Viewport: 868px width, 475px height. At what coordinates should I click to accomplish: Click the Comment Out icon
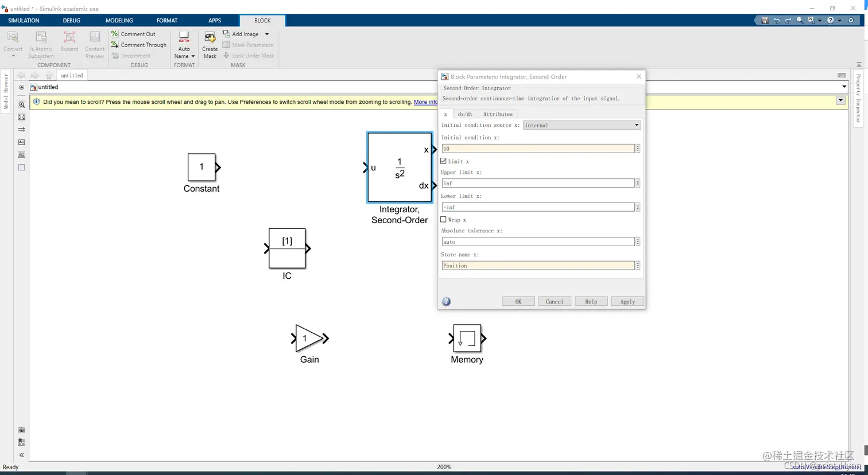tap(115, 34)
